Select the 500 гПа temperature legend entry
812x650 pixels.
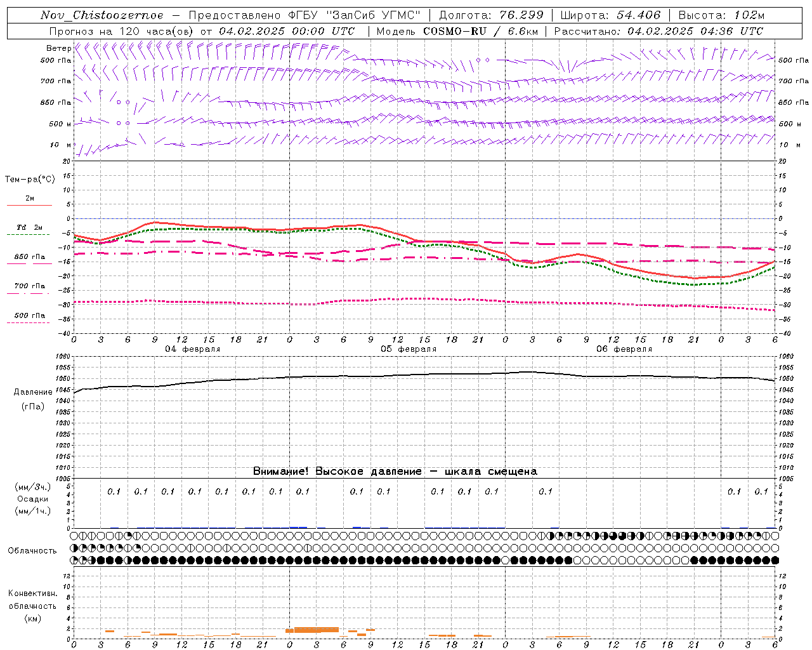point(29,315)
